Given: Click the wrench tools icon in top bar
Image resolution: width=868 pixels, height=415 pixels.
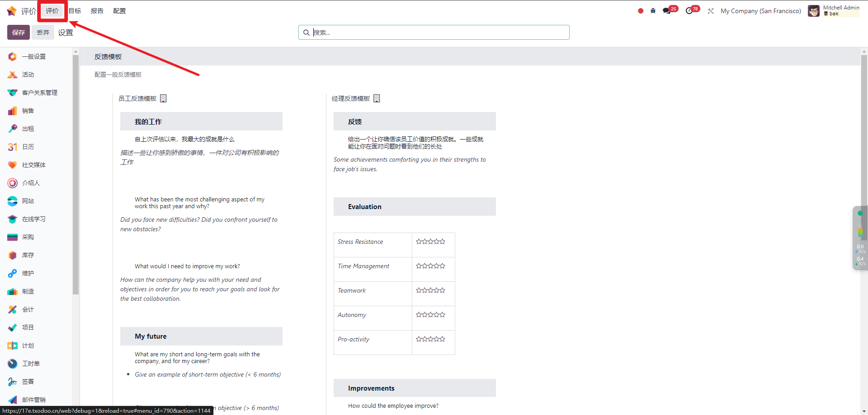Looking at the screenshot, I should click(711, 11).
